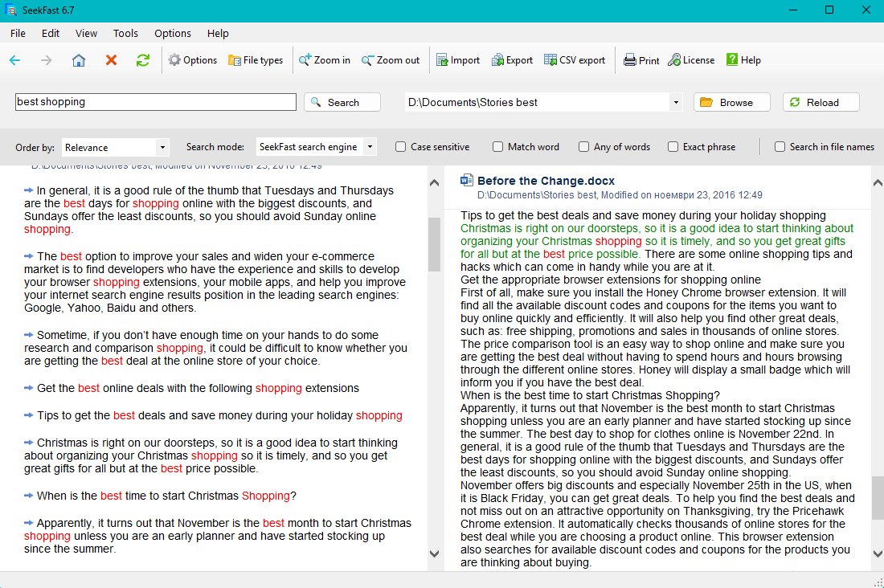
Task: Click in the search query field
Action: pyautogui.click(x=155, y=101)
